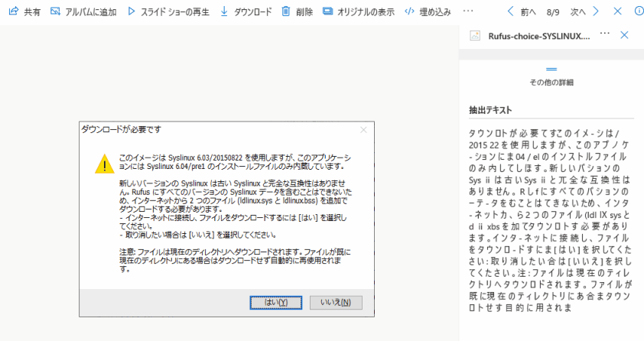The width and height of the screenshot is (644, 341).
Task: Select the 削除 label
Action: (304, 12)
